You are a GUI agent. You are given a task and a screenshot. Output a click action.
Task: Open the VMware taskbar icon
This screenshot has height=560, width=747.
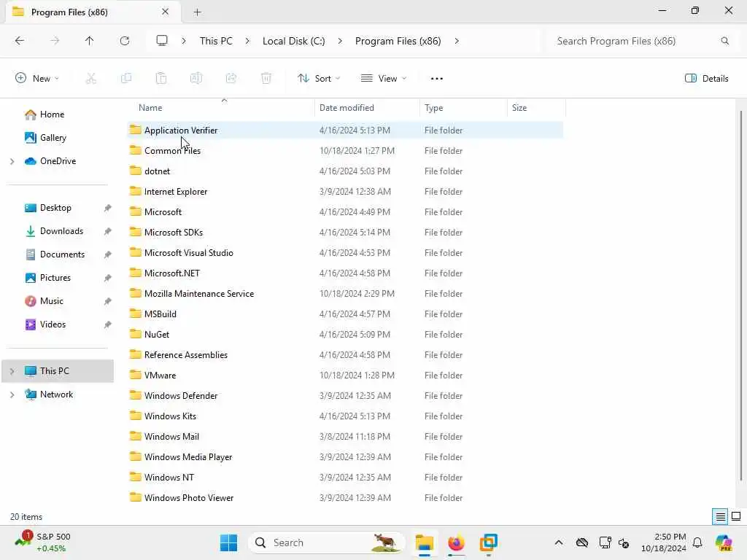pos(488,542)
